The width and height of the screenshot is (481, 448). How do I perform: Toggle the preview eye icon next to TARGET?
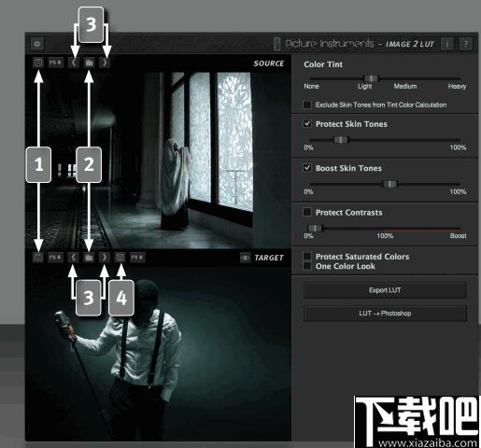point(245,258)
